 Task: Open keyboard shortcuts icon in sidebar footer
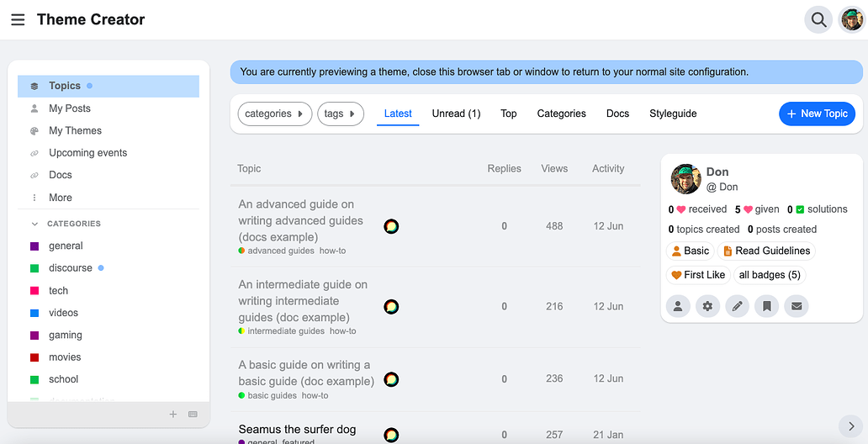[x=193, y=415]
